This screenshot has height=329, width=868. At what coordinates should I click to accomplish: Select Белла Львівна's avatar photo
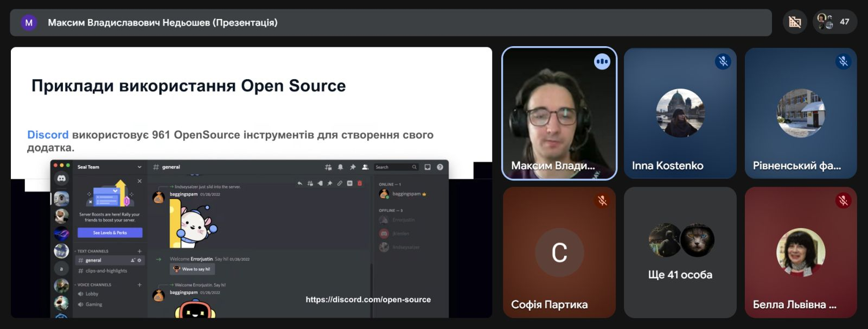(x=801, y=252)
